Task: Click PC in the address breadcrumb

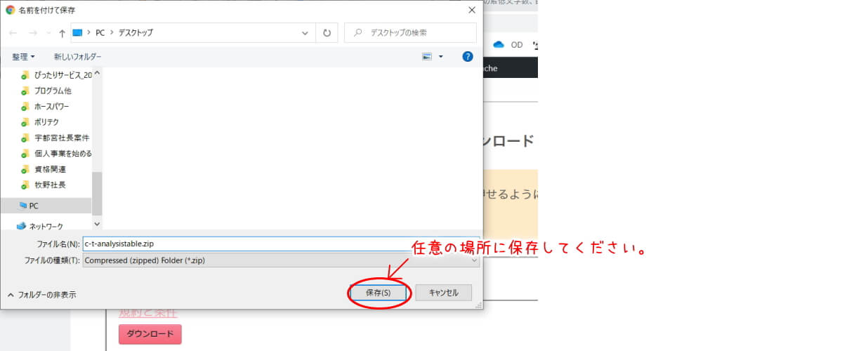Action: tap(100, 32)
